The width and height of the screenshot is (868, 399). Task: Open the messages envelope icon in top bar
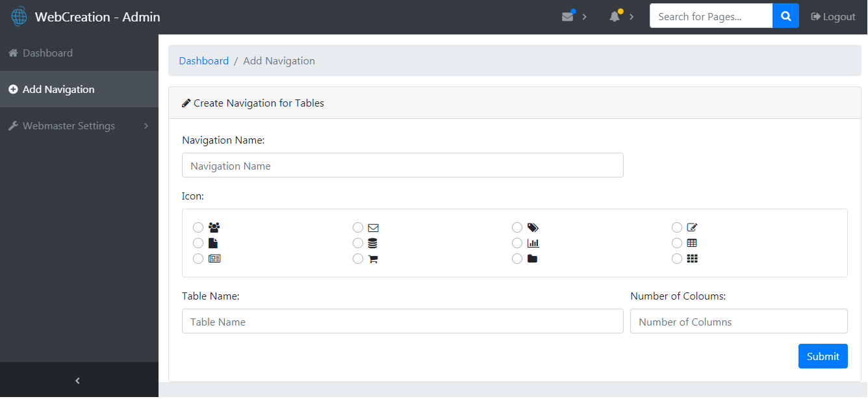click(x=567, y=16)
